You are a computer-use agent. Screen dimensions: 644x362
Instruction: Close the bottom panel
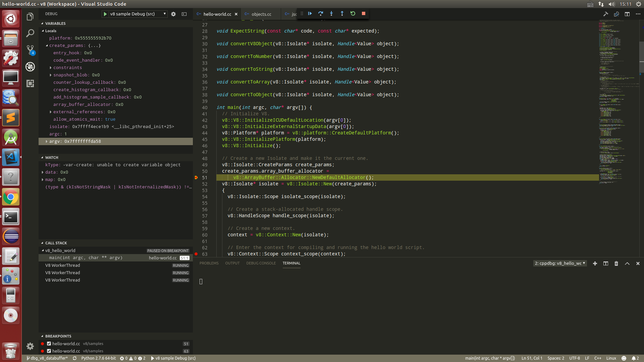point(638,263)
